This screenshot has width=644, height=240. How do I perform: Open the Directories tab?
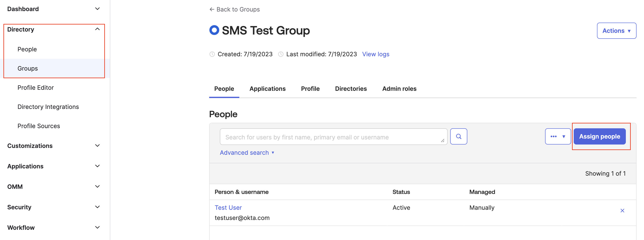(x=350, y=89)
